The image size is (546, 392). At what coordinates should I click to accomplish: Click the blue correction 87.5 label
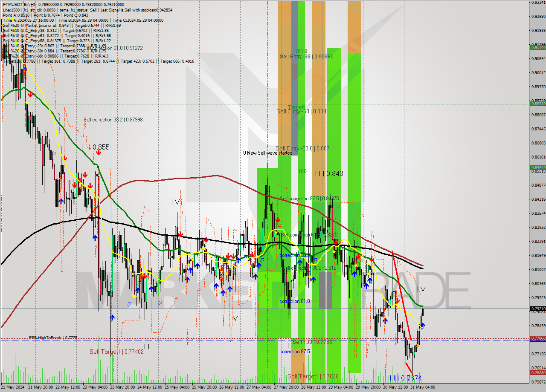pyautogui.click(x=295, y=352)
